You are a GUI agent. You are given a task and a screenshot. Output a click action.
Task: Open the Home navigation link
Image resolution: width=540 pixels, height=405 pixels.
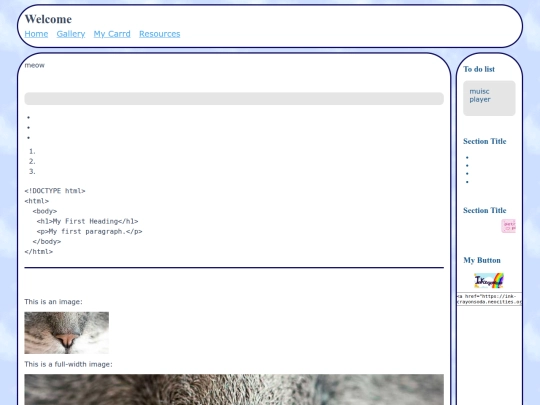pos(36,34)
